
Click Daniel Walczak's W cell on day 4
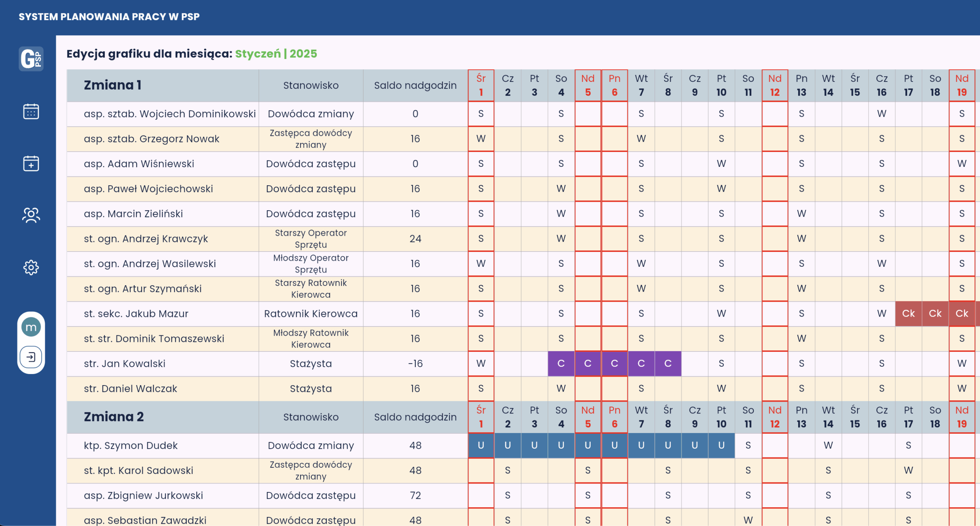pyautogui.click(x=561, y=388)
